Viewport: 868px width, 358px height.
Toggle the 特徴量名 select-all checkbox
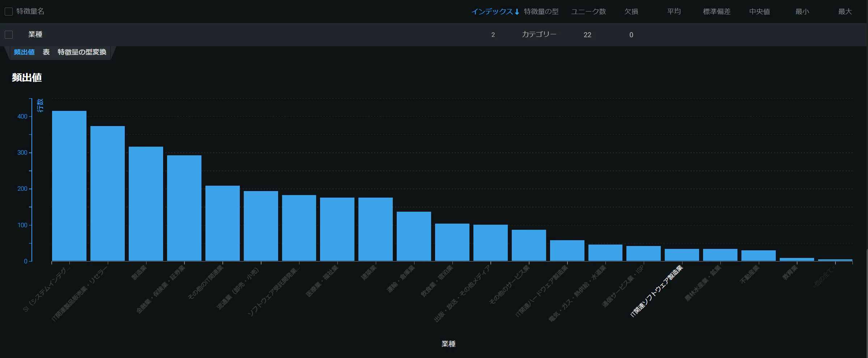tap(9, 12)
